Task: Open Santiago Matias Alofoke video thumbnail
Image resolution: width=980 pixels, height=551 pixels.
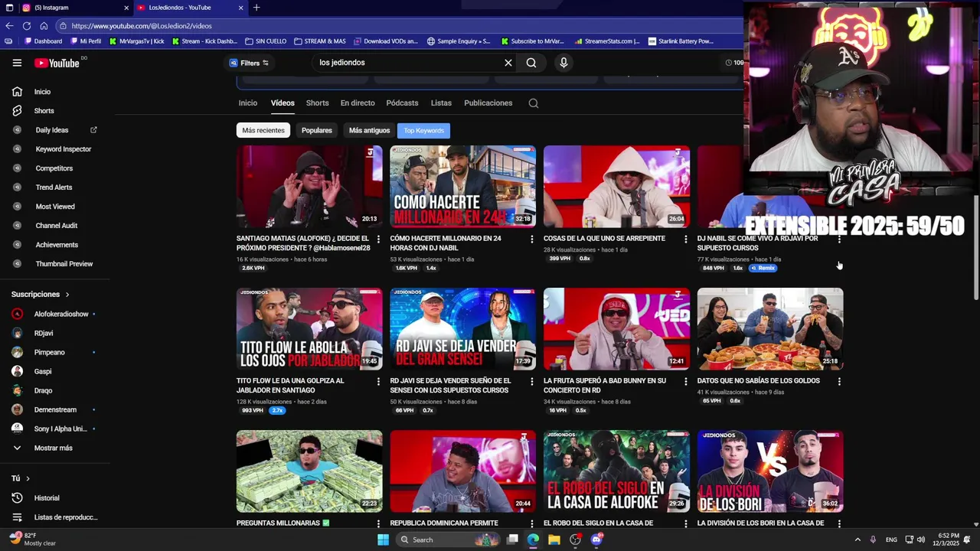Action: tap(309, 187)
